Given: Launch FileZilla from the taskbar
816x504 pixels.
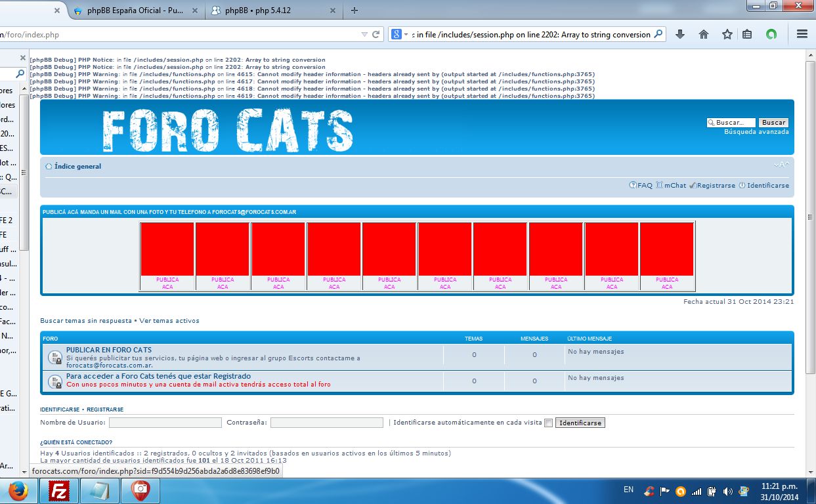Looking at the screenshot, I should click(x=60, y=490).
